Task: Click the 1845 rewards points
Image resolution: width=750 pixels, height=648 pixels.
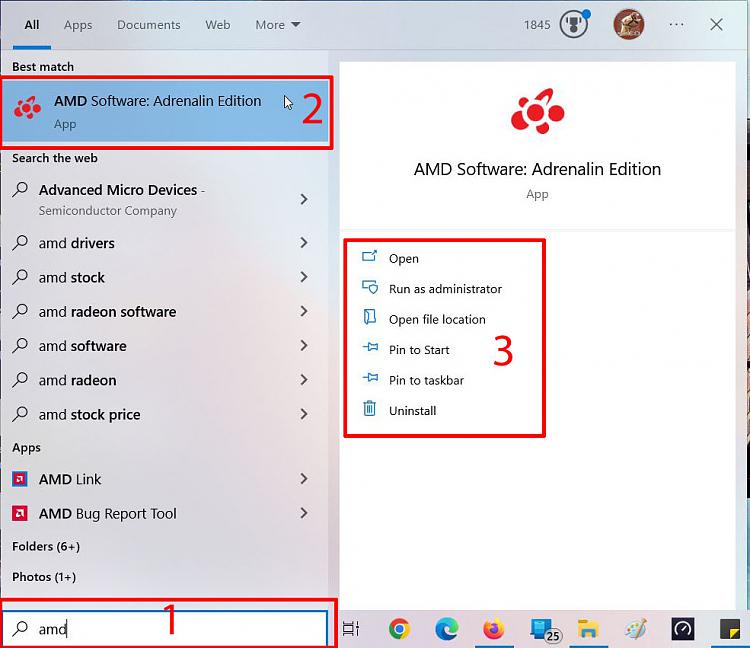Action: (x=537, y=25)
